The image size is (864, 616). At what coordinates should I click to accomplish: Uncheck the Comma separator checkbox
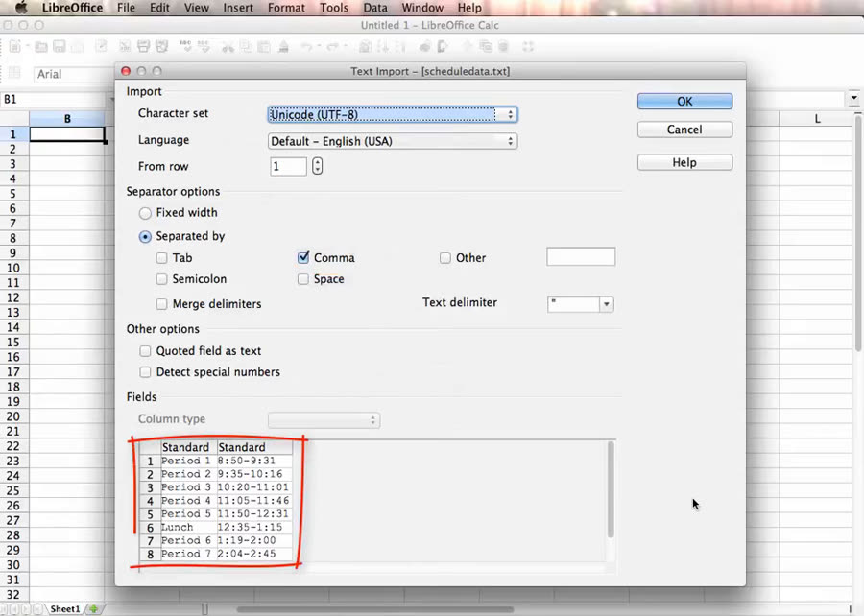(x=303, y=257)
